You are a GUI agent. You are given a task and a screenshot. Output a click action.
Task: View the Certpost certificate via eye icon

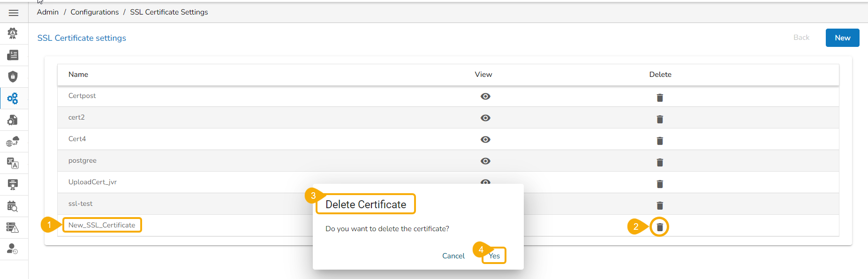click(x=485, y=96)
